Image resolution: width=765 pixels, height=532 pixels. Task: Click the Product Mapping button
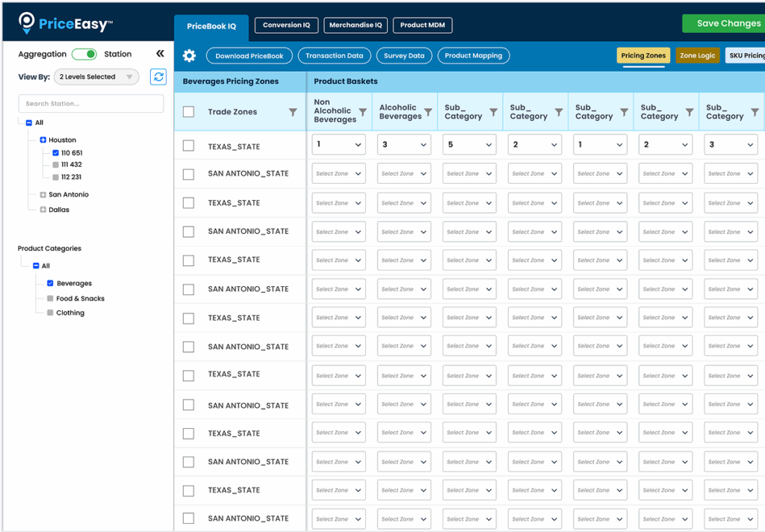473,55
